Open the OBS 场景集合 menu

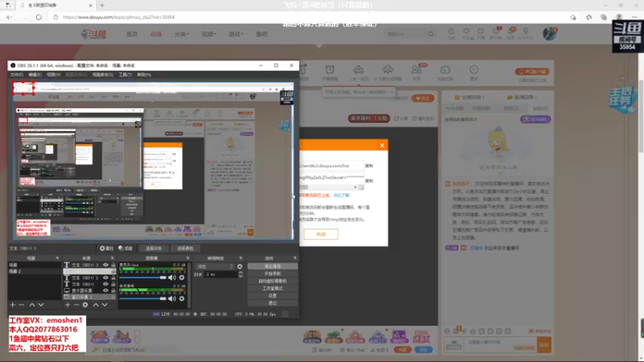103,75
